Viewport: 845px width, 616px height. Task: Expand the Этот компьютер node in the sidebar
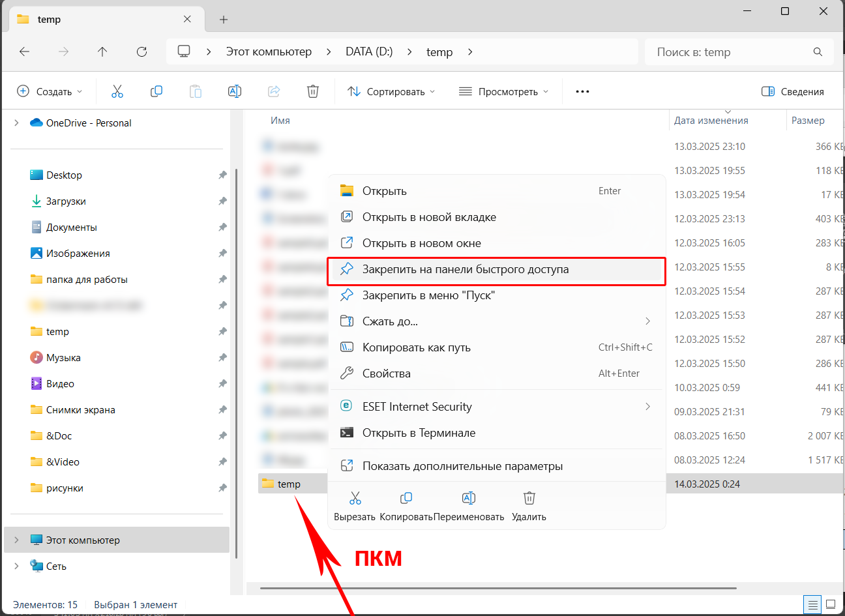point(16,540)
